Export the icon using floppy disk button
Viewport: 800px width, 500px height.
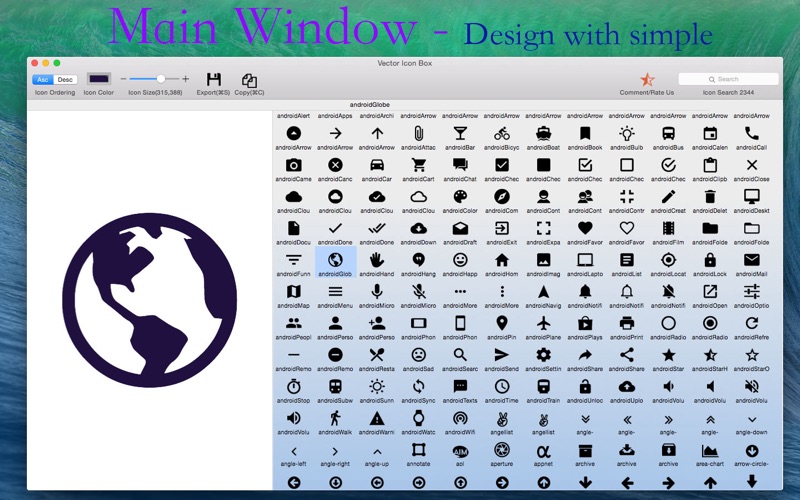[214, 80]
